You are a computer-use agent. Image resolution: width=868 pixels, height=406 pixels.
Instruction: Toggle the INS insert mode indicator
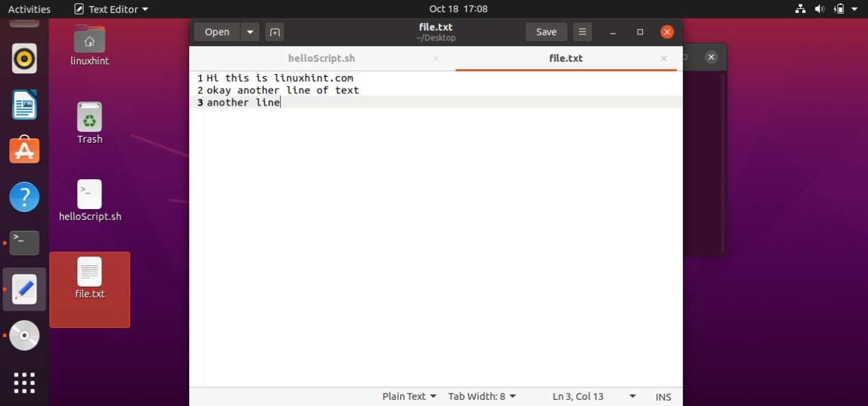click(663, 396)
